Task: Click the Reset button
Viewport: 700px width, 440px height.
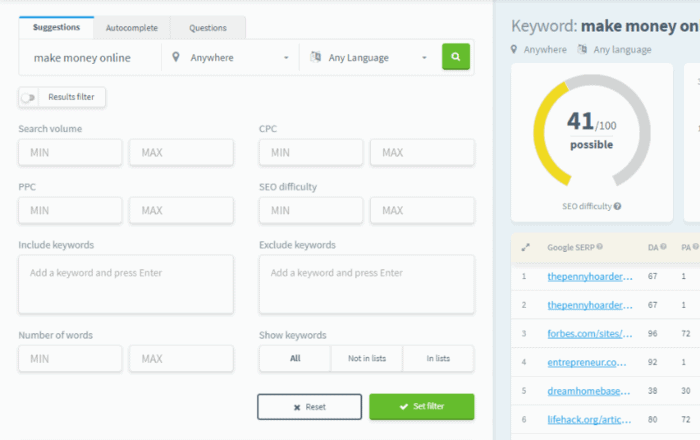Action: click(309, 407)
